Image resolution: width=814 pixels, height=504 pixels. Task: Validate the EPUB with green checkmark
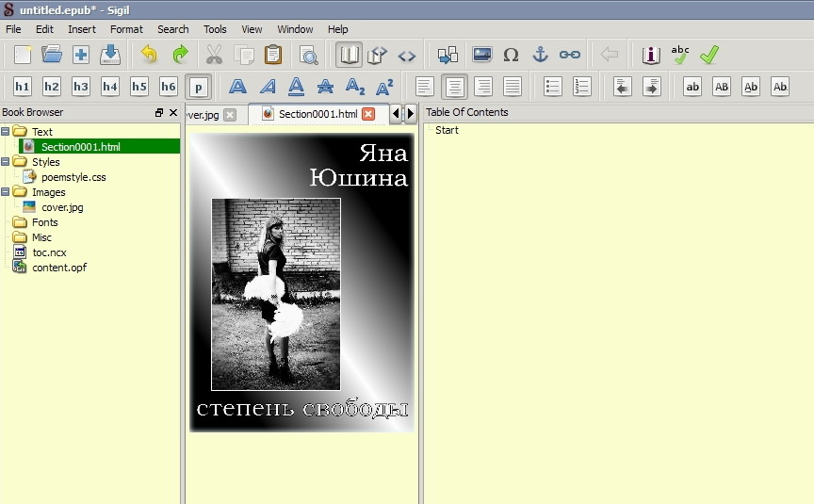pyautogui.click(x=709, y=55)
